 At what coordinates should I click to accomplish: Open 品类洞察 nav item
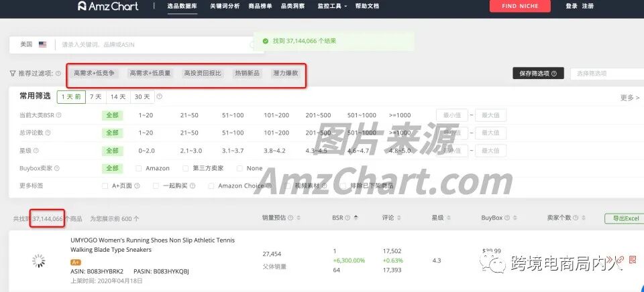click(x=293, y=6)
